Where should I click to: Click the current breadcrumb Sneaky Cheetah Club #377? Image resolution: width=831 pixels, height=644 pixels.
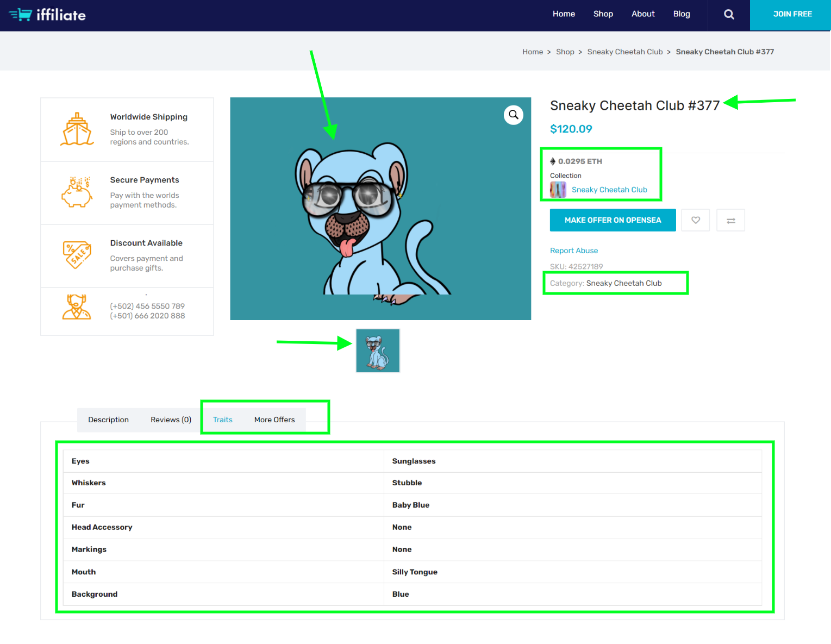click(x=725, y=52)
